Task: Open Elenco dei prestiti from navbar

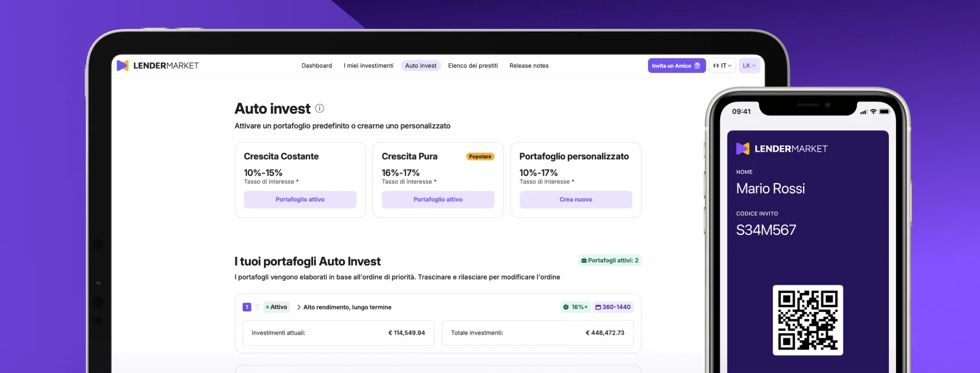Action: coord(473,66)
